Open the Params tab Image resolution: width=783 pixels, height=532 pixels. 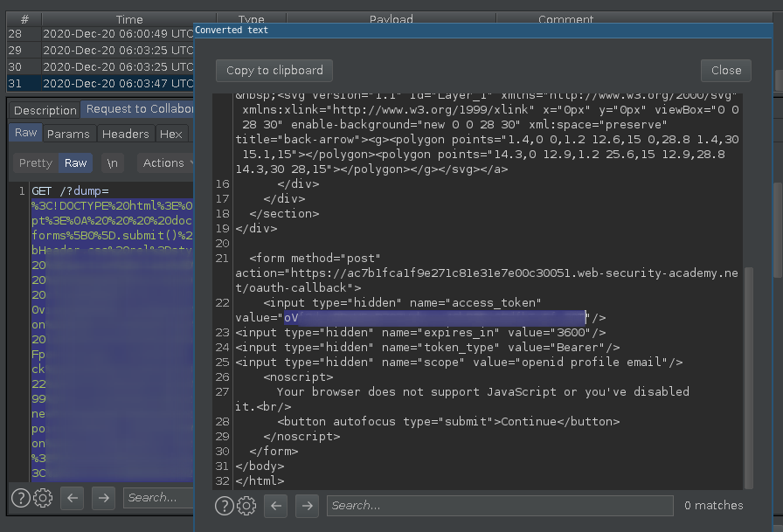[x=68, y=134]
